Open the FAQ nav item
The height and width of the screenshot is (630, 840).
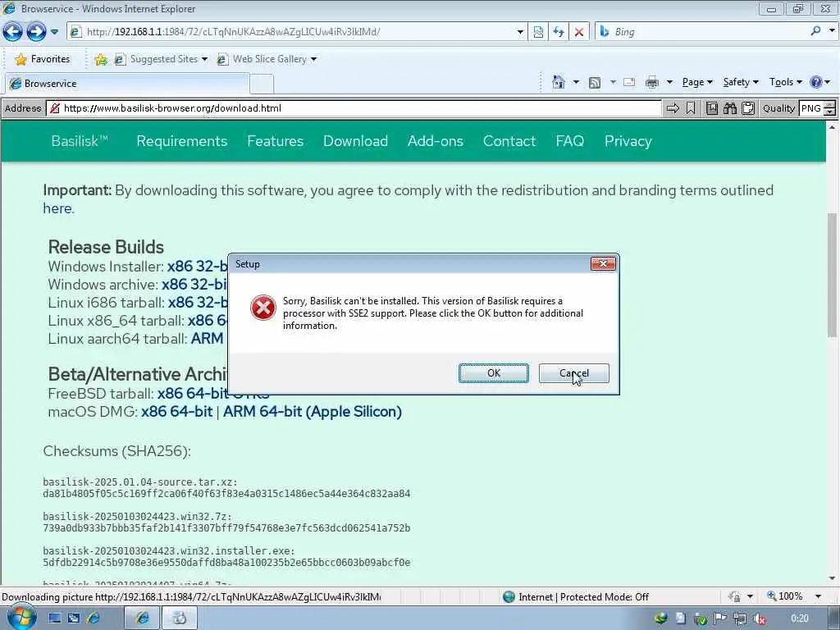coord(570,141)
